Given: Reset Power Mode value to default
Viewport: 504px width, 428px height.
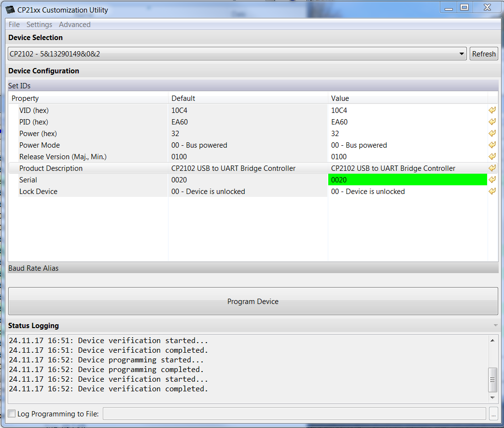Looking at the screenshot, I should 492,145.
